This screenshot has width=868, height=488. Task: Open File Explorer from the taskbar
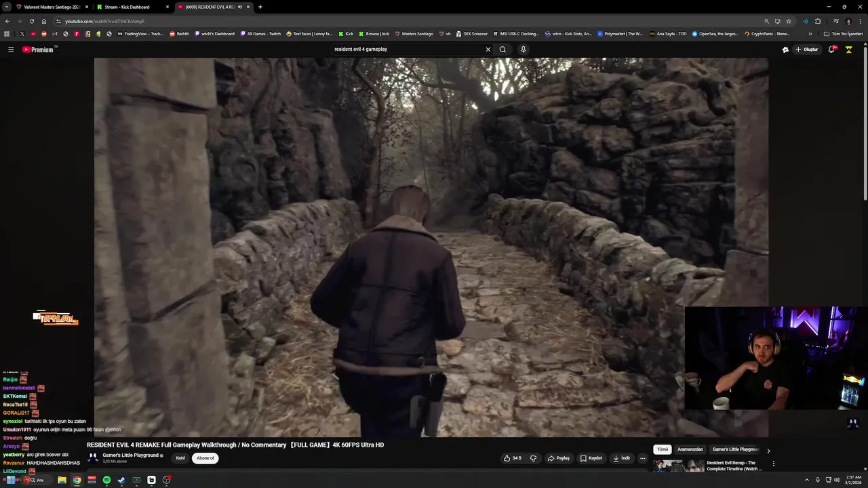[62, 480]
